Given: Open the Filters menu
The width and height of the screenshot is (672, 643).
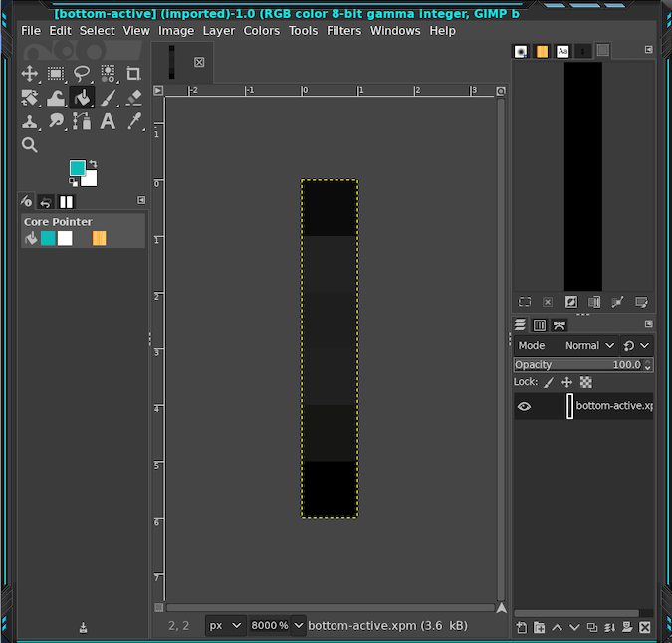Looking at the screenshot, I should 344,30.
